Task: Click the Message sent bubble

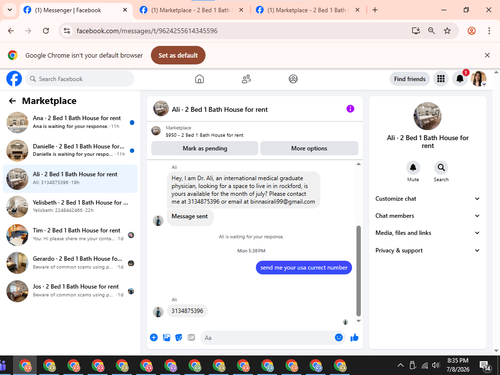Action: tap(190, 217)
